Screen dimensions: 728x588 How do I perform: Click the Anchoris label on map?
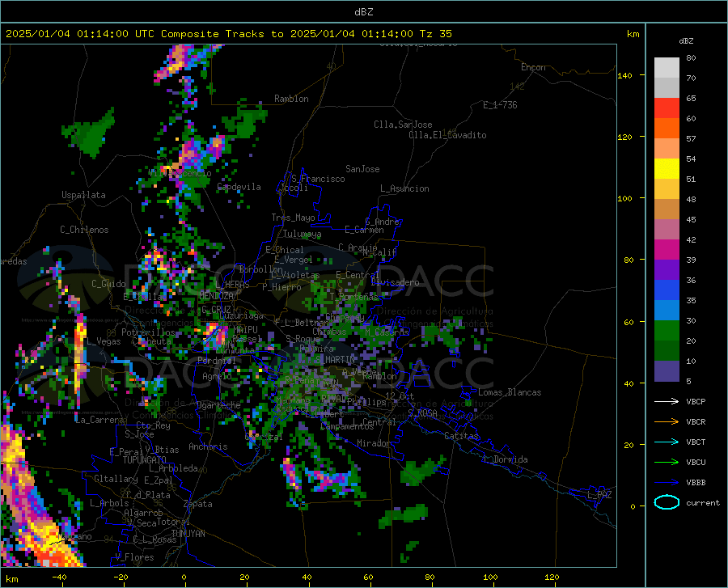point(208,446)
